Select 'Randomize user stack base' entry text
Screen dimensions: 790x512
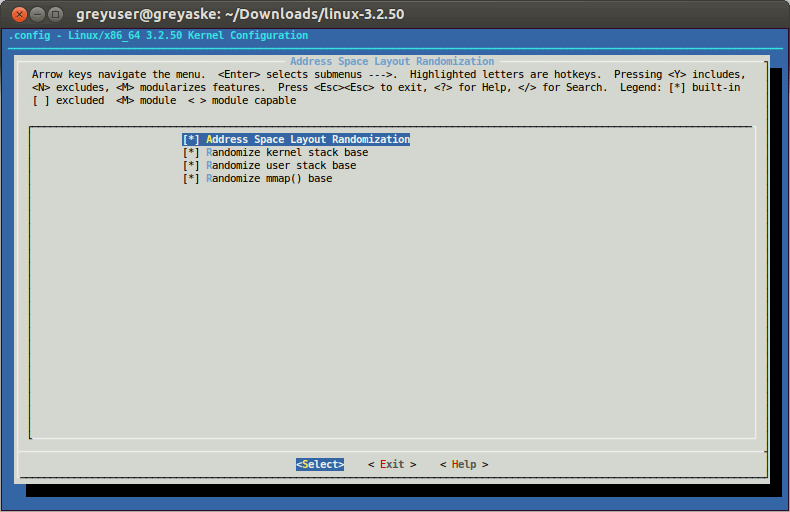pyautogui.click(x=281, y=166)
